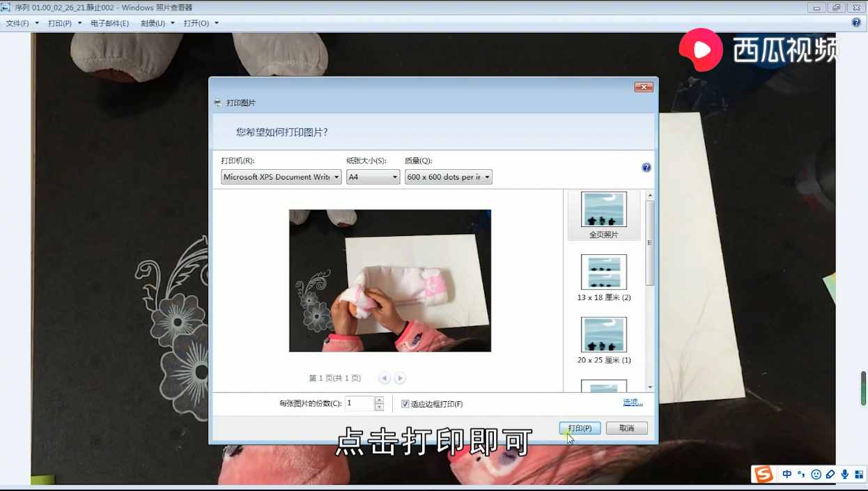Minimize the Photo Viewer window
This screenshot has width=868, height=491.
coord(818,7)
